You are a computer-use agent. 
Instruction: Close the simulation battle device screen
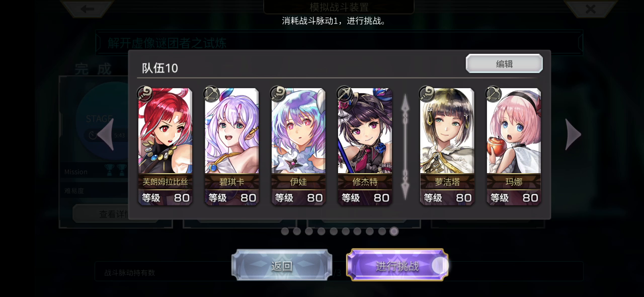point(590,9)
